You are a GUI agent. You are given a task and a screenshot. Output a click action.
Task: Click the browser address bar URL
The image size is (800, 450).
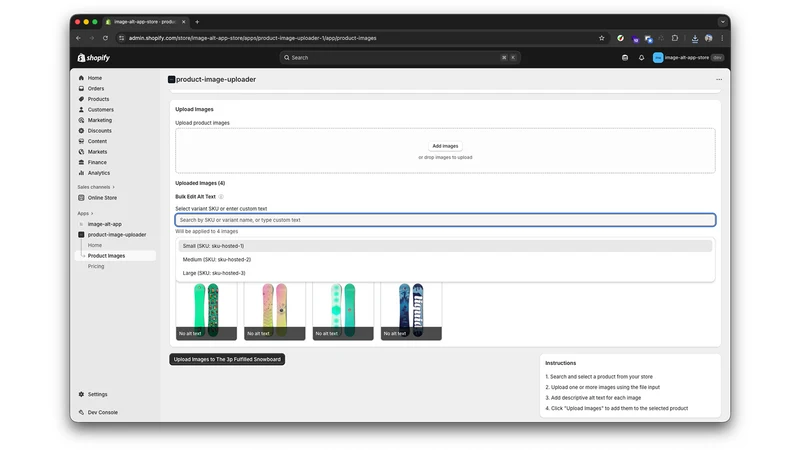[253, 38]
